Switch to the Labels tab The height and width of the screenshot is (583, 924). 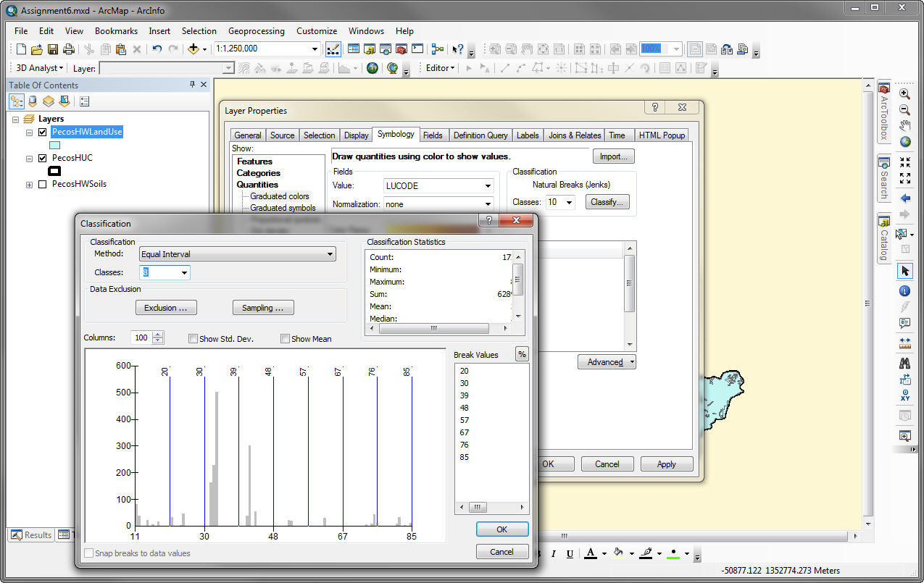point(528,135)
